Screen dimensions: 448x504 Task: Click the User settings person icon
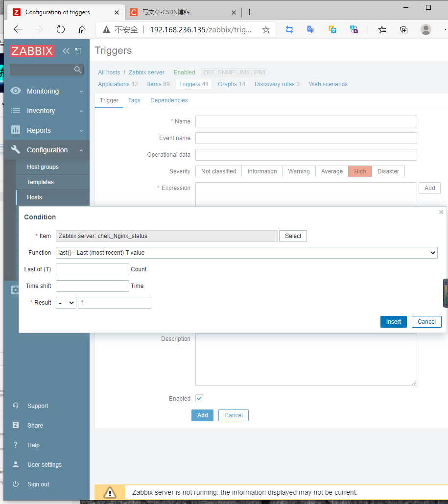coord(16,464)
